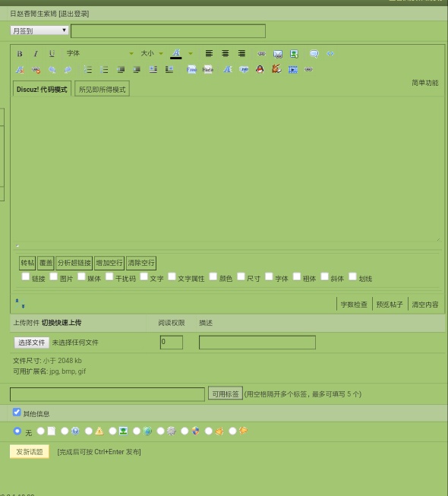Expand the 字体 font dropdown
The width and height of the screenshot is (448, 496).
point(99,53)
